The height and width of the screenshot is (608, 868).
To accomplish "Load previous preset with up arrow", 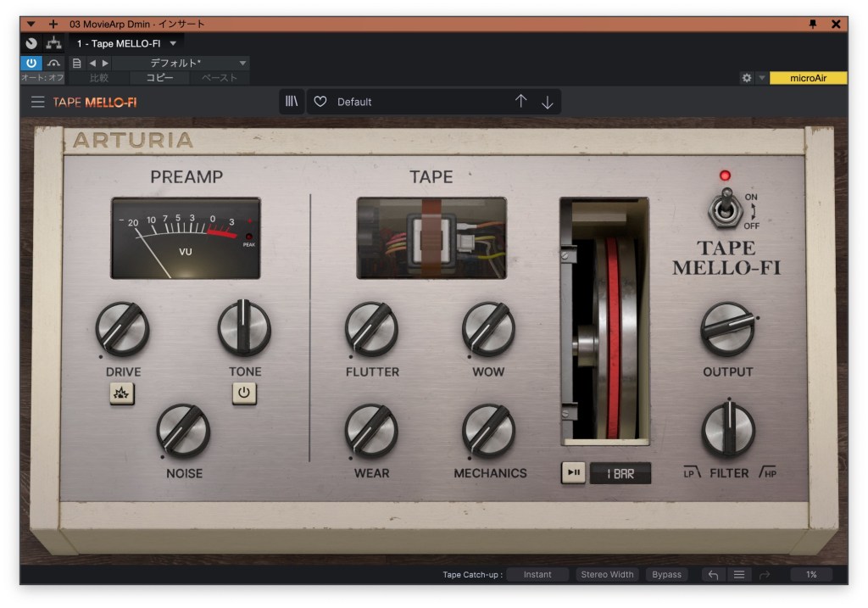I will click(x=520, y=102).
